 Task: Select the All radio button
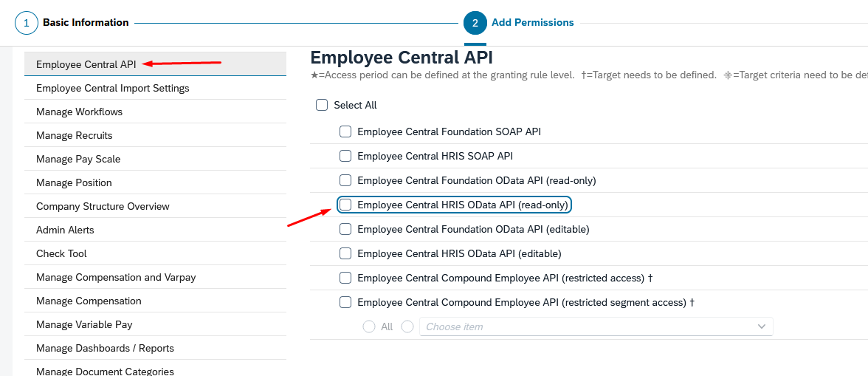tap(369, 327)
